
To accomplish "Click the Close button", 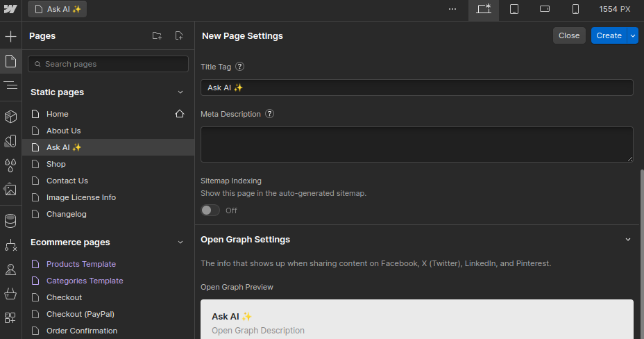I will pos(569,35).
